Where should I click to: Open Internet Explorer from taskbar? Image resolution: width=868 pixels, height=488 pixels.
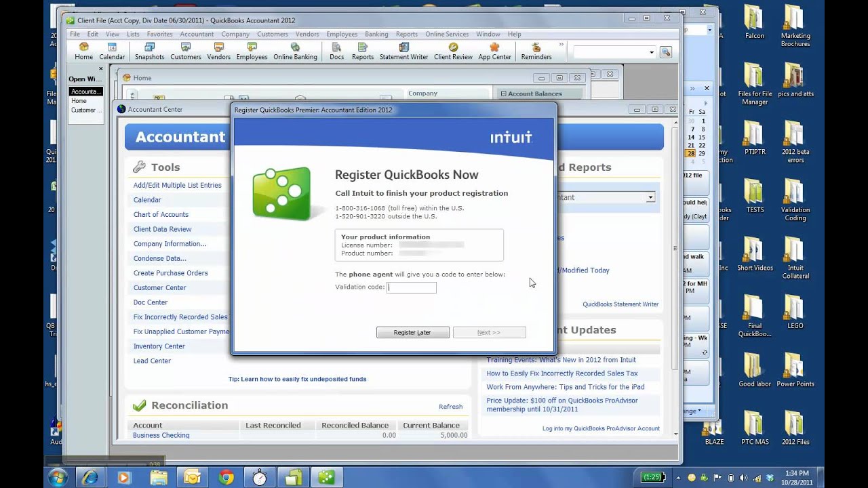point(90,477)
